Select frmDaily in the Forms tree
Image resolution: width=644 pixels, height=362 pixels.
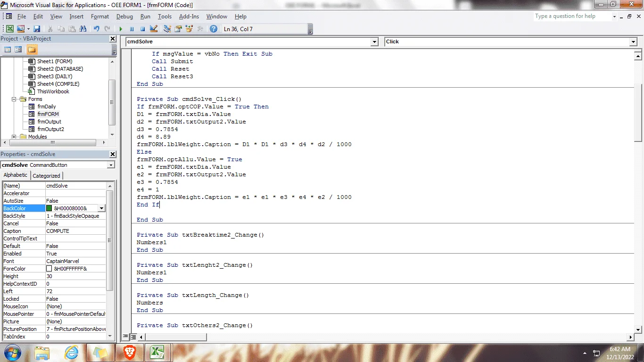[x=47, y=107]
